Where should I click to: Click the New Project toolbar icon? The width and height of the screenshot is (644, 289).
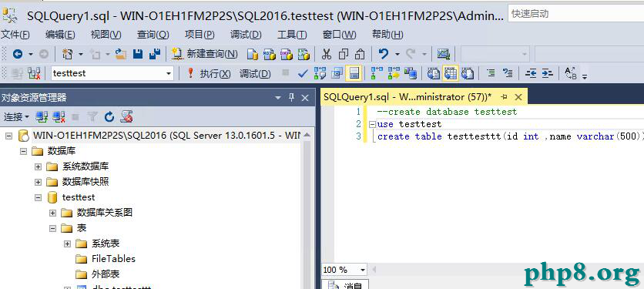(67, 54)
